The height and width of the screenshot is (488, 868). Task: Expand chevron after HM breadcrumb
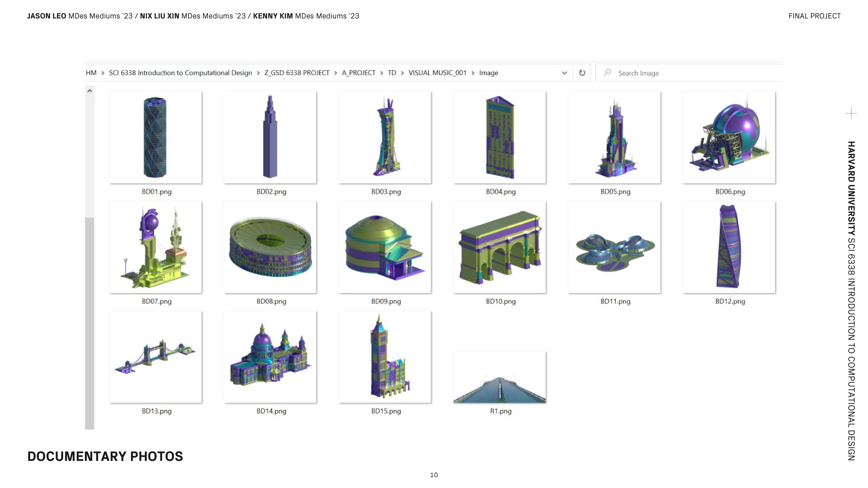tap(103, 73)
